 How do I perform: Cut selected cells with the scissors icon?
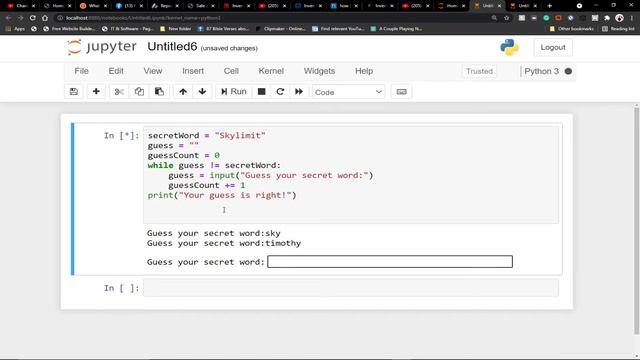point(119,92)
